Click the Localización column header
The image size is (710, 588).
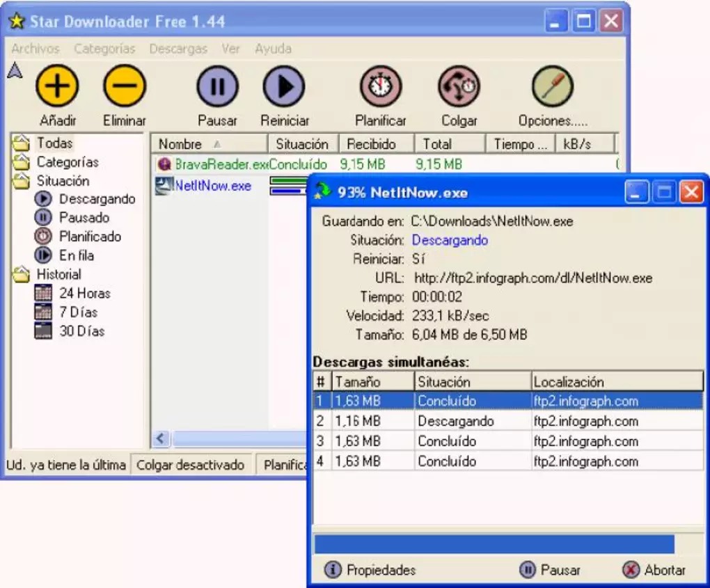click(x=617, y=381)
